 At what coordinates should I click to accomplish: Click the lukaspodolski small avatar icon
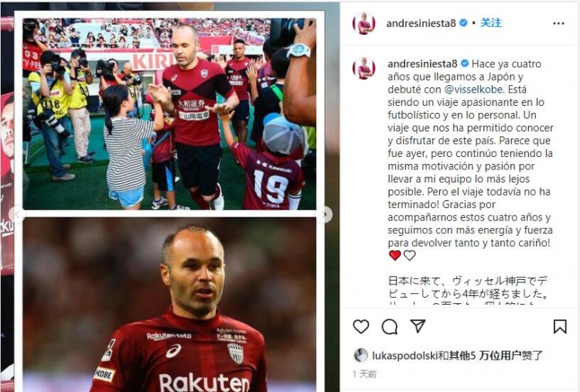[361, 356]
